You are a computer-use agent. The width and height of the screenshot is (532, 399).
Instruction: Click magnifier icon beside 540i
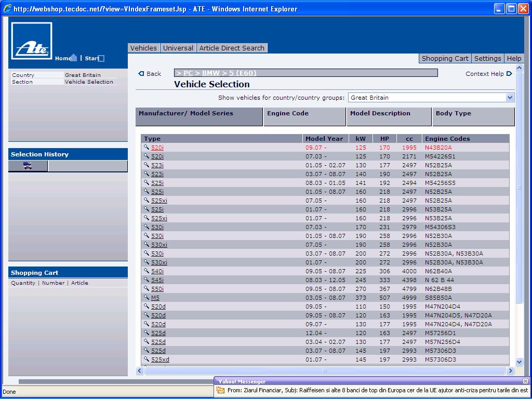click(x=146, y=271)
